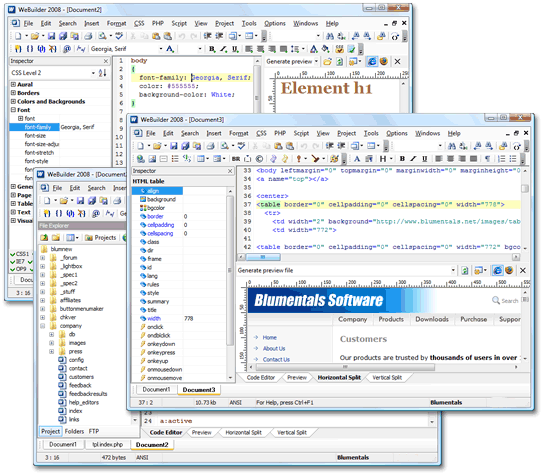Click Paste clipboard icon in Document3 window toolbar

pos(279,146)
